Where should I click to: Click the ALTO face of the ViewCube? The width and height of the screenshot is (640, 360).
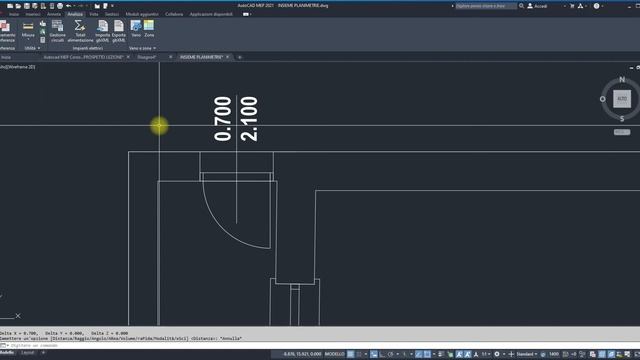[622, 99]
